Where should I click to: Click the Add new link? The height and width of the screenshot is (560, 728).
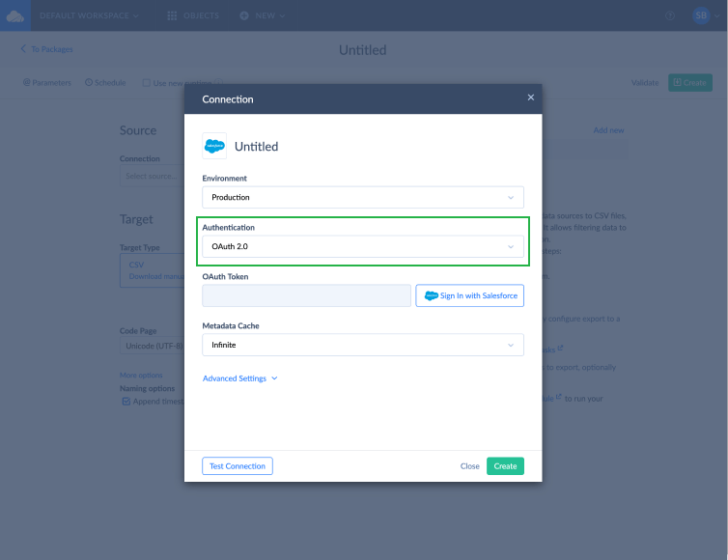pos(608,130)
